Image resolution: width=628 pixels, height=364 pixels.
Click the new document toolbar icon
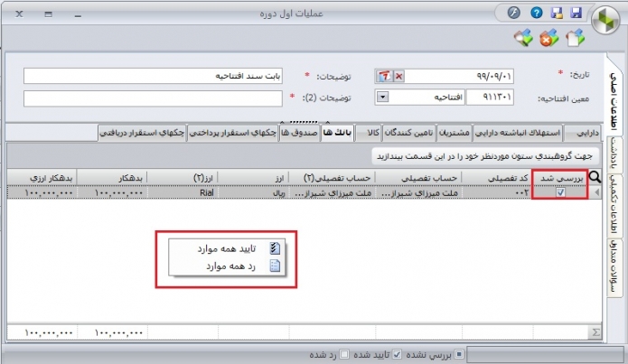click(x=575, y=38)
